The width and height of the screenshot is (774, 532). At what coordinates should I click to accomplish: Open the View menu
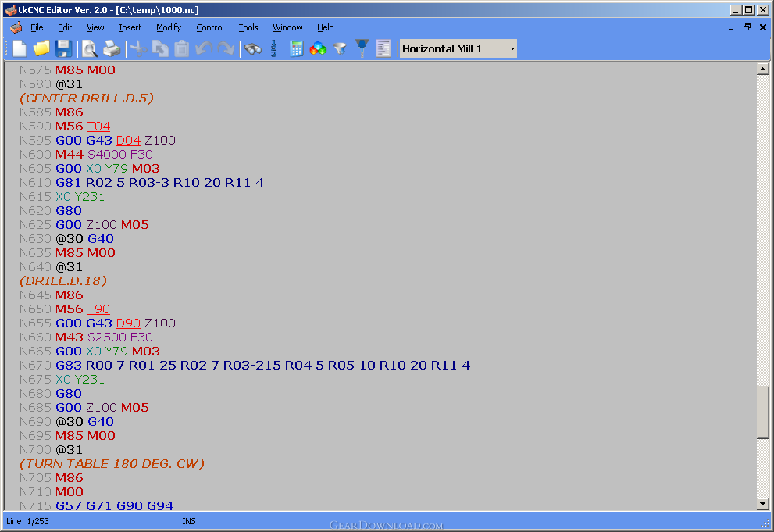(95, 27)
